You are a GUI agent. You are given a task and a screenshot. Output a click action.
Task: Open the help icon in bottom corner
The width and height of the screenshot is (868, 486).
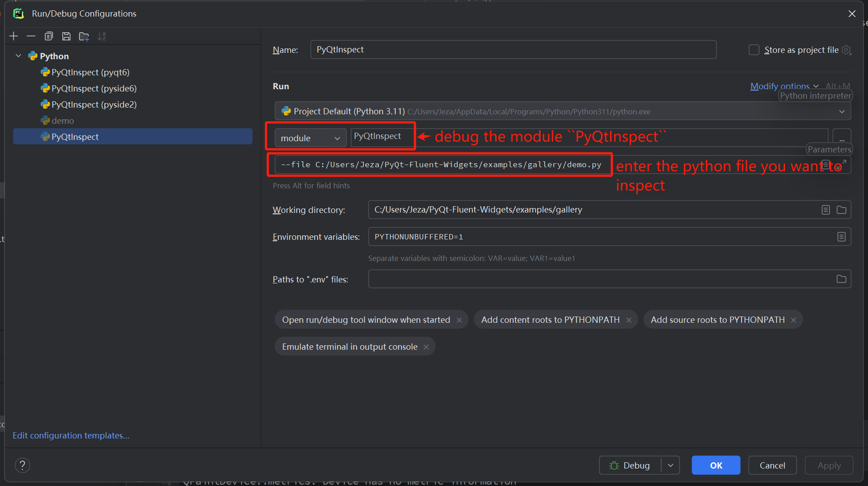coord(22,465)
